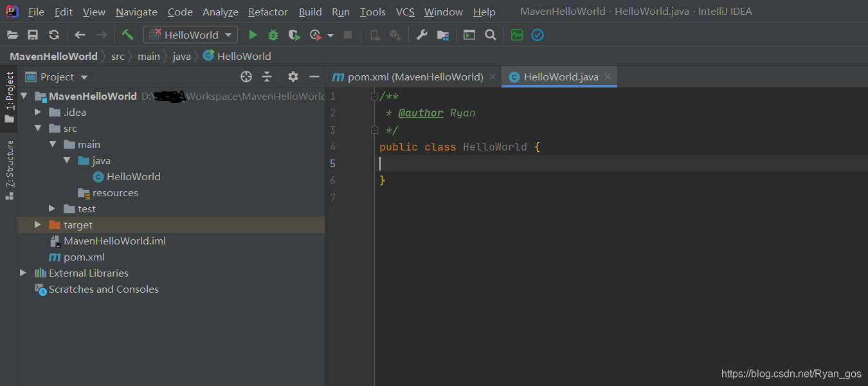Click main in the breadcrumb bar
868x386 pixels.
pos(149,56)
